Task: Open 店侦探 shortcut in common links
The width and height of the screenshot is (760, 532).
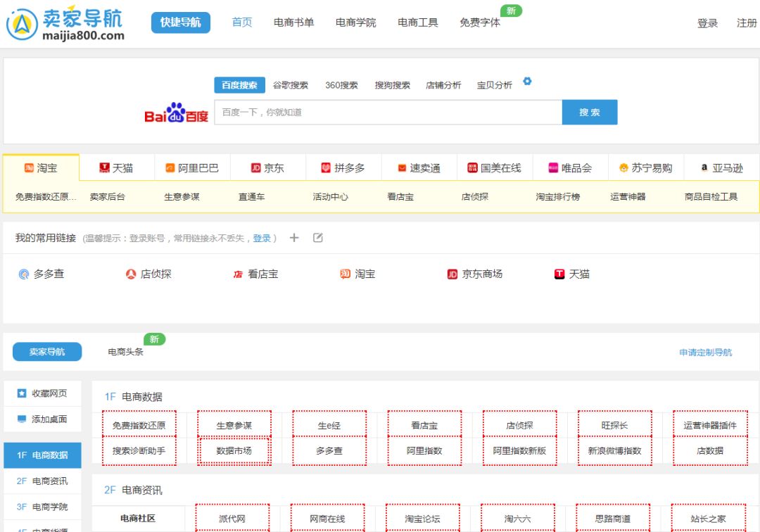Action: [148, 274]
